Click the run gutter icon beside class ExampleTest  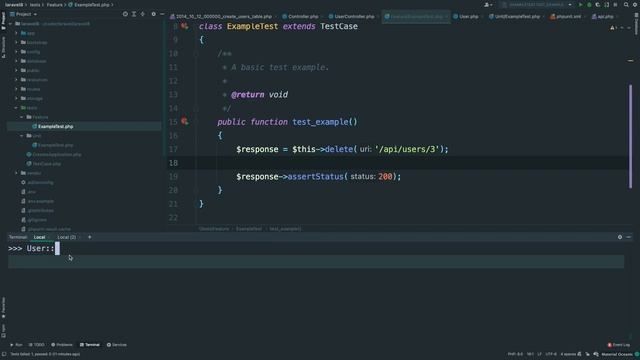(x=184, y=26)
